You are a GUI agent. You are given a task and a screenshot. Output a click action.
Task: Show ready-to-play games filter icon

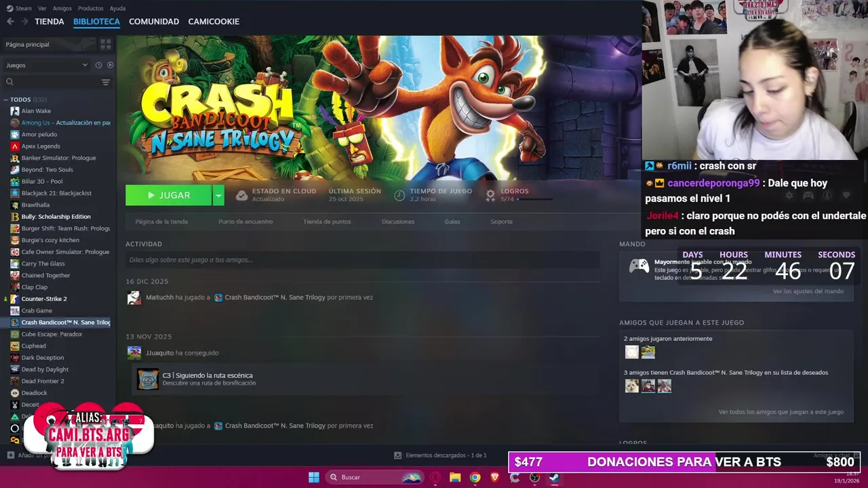110,65
